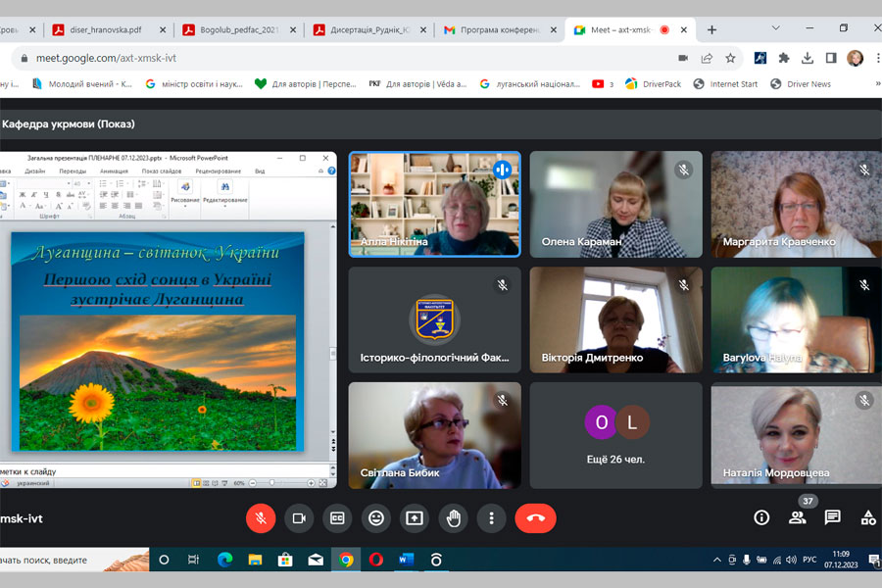
Task: Click the 'Ещё 26 чел.' participants tile
Action: [615, 435]
